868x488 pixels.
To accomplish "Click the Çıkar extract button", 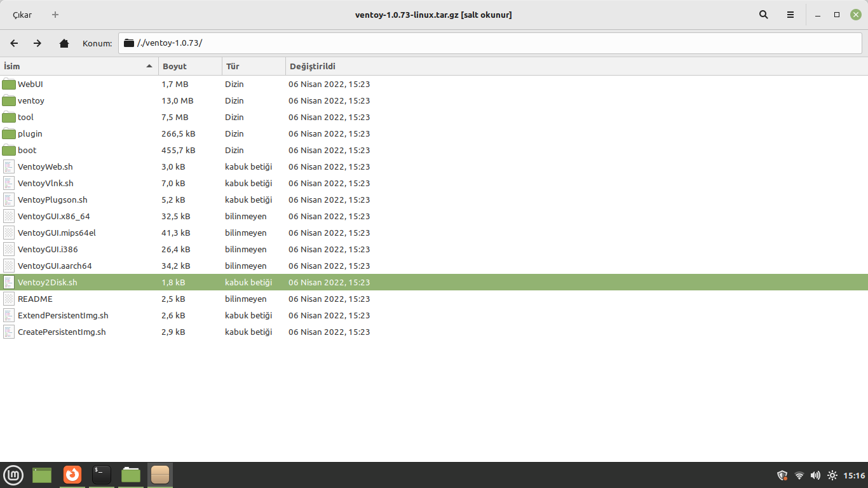I will (x=22, y=15).
